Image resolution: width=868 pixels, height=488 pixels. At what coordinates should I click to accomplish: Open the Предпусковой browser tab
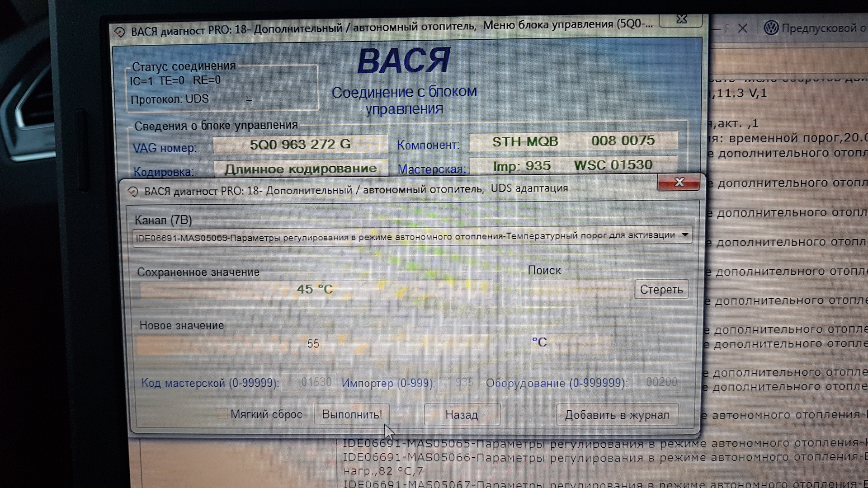pos(816,28)
